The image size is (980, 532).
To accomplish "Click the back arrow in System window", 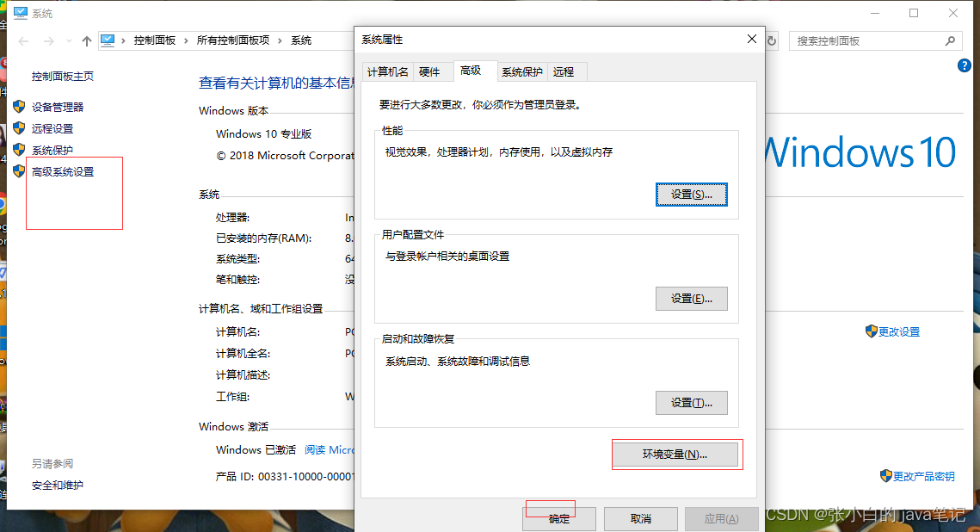I will [23, 41].
